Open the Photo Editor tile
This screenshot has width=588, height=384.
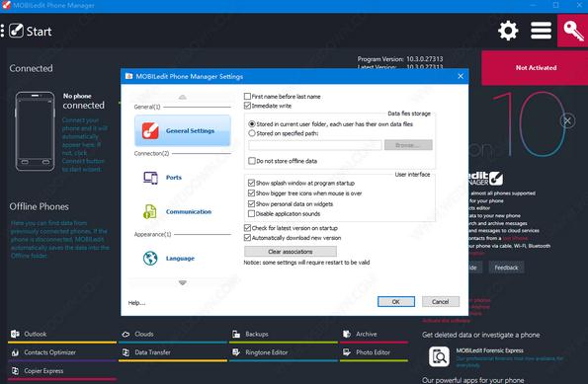pyautogui.click(x=374, y=352)
